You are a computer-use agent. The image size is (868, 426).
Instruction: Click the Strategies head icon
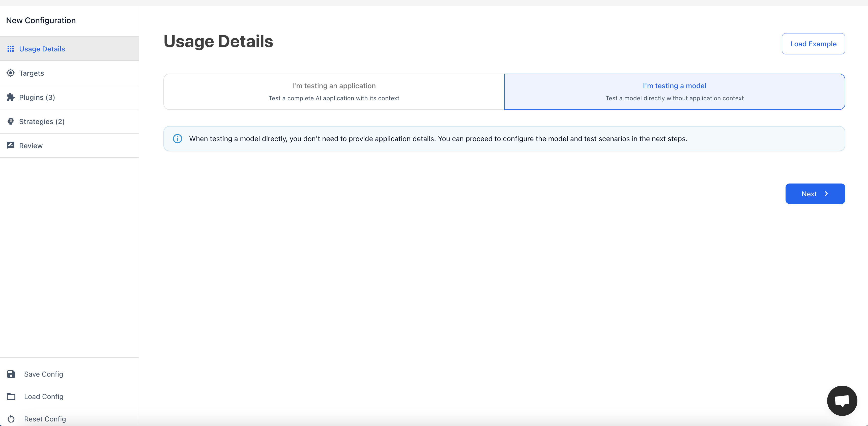10,121
